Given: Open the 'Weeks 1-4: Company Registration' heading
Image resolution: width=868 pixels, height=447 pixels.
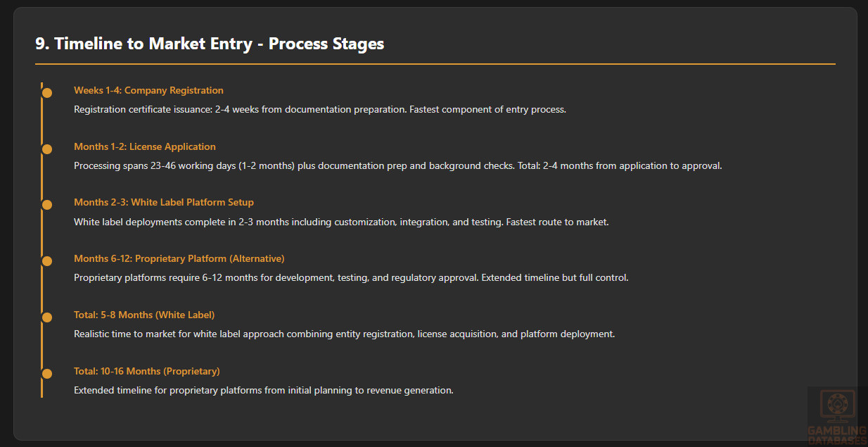Looking at the screenshot, I should (148, 90).
